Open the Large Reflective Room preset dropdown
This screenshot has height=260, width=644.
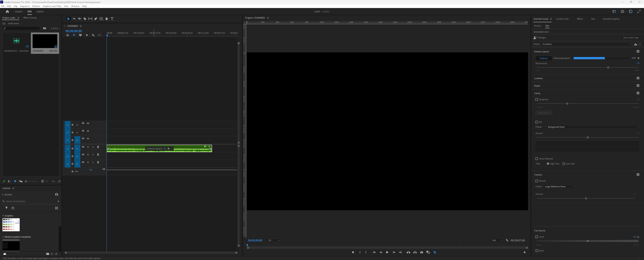560,187
